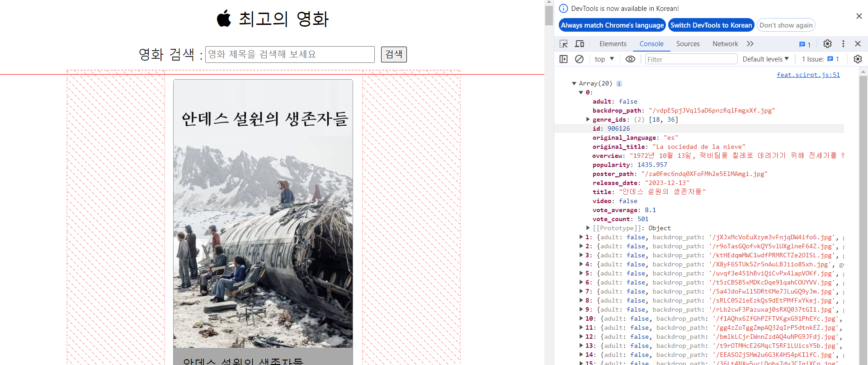Show more DevTools tabs via chevron
Screen dimensions: 868x365
point(750,44)
